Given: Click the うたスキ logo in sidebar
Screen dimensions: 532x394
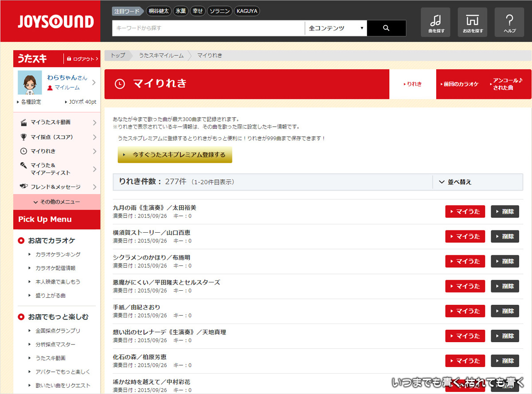Looking at the screenshot, I should pos(33,59).
